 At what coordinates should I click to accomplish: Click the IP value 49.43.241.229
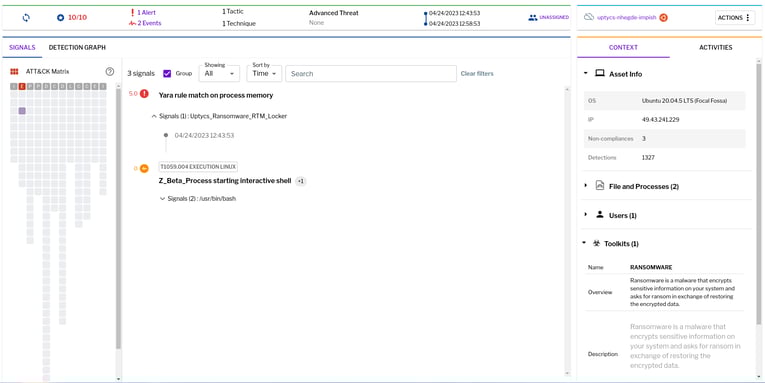pyautogui.click(x=661, y=120)
